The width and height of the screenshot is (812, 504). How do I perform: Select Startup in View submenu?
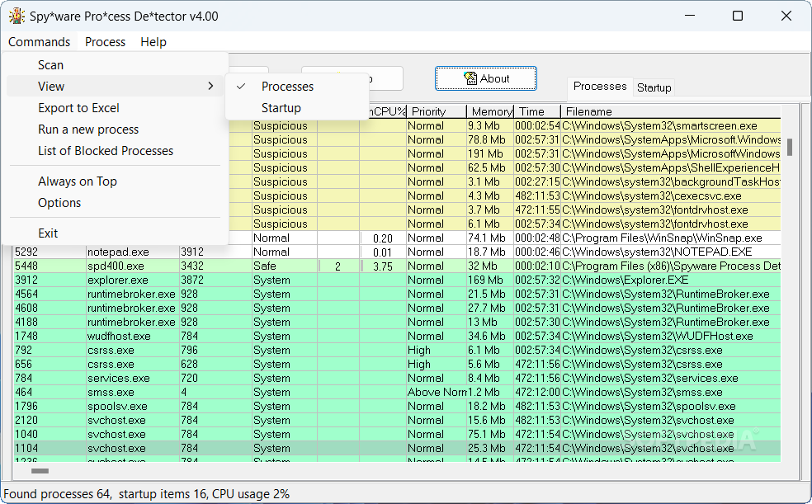click(297, 108)
